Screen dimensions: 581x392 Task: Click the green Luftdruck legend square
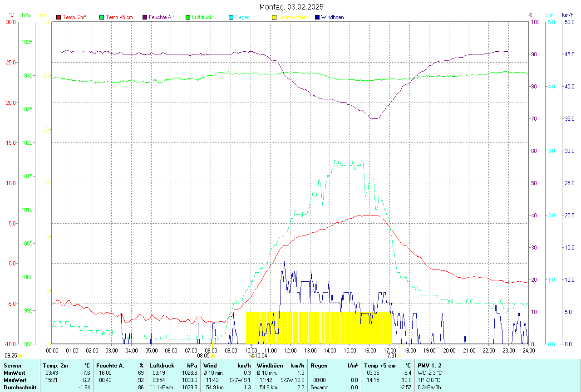tap(188, 17)
